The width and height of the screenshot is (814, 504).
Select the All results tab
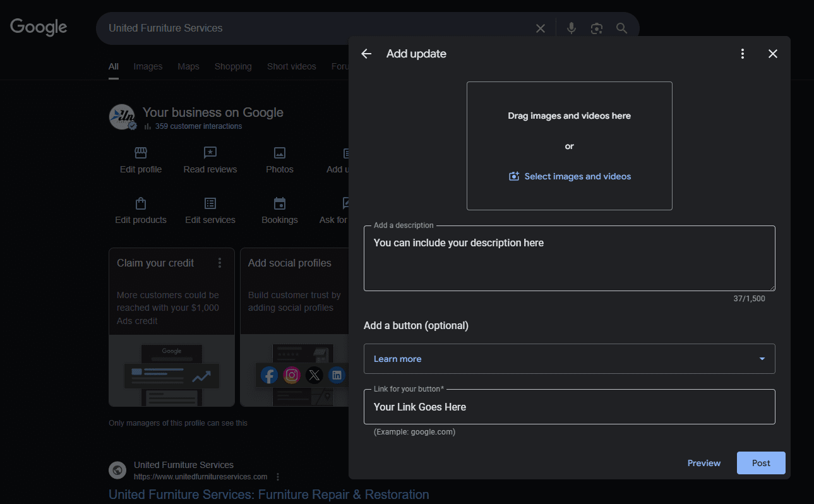point(114,66)
